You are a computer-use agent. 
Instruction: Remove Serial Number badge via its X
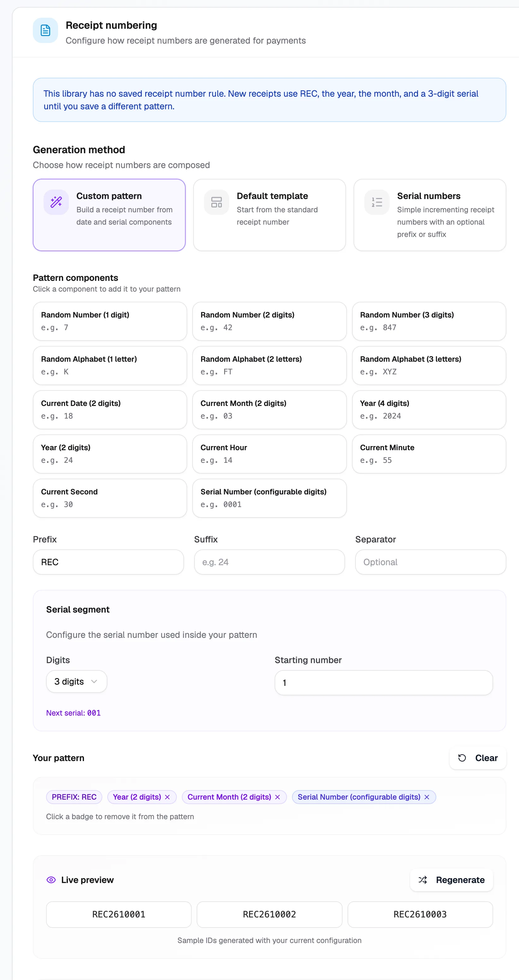[427, 797]
